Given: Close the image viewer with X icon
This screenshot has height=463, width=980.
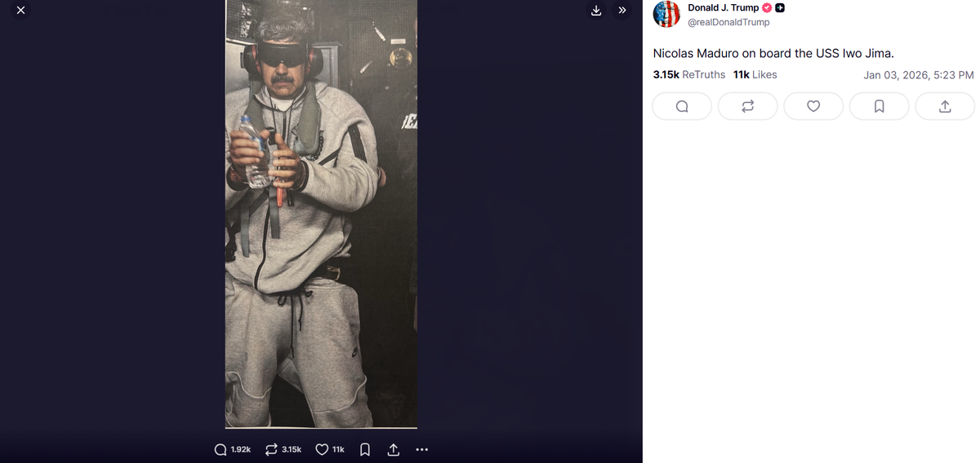Looking at the screenshot, I should coord(20,11).
